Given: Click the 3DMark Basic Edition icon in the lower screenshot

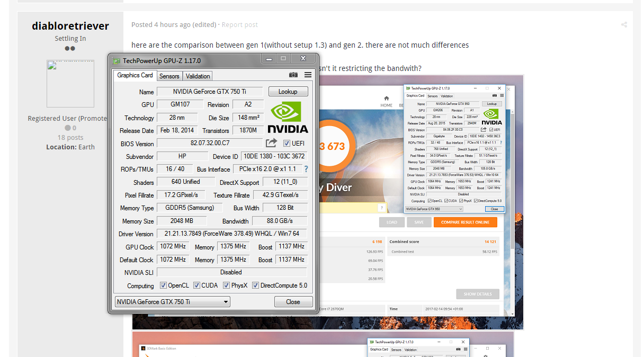Looking at the screenshot, I should click(x=143, y=348).
